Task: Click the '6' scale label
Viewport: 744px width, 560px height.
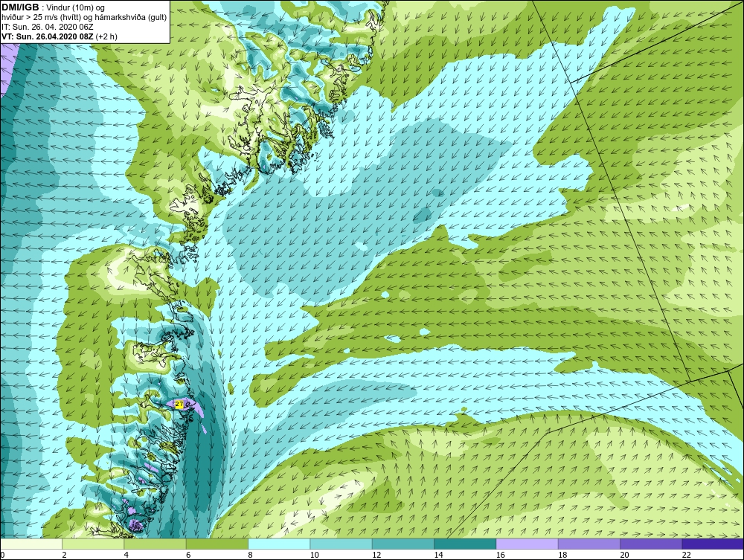Action: pos(188,555)
